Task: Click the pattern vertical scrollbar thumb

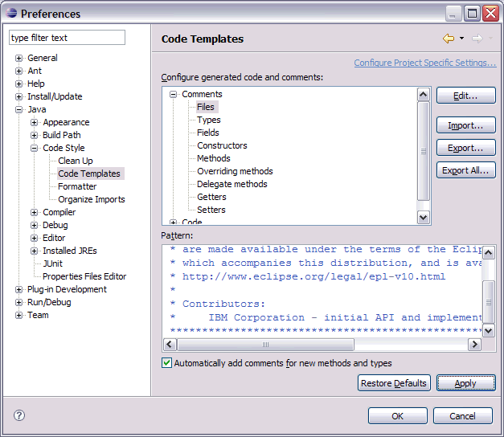Action: (x=489, y=302)
